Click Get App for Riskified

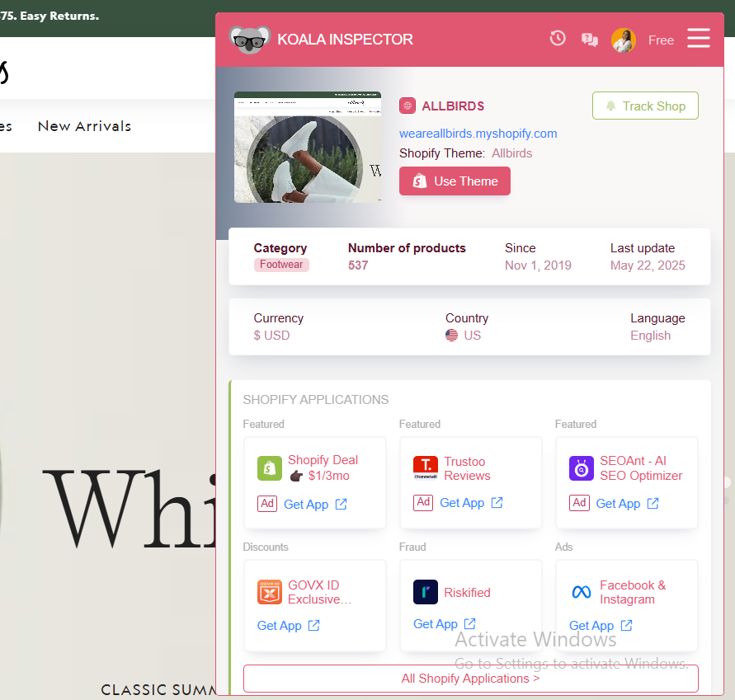[445, 624]
